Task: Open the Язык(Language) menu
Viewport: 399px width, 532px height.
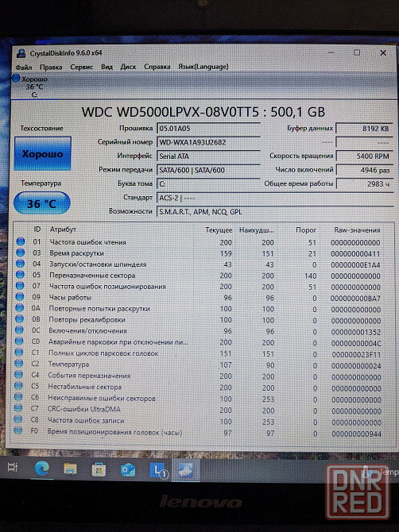Action: 203,67
